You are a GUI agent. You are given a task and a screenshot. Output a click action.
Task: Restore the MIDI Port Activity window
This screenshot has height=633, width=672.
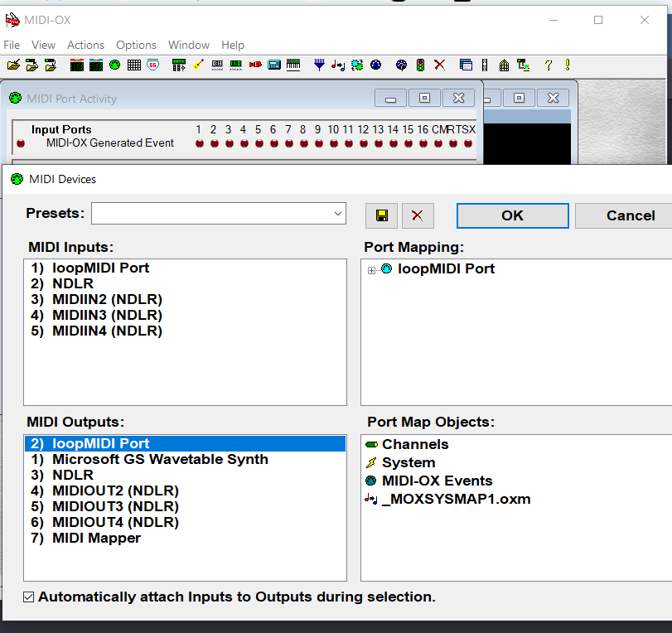pyautogui.click(x=424, y=99)
